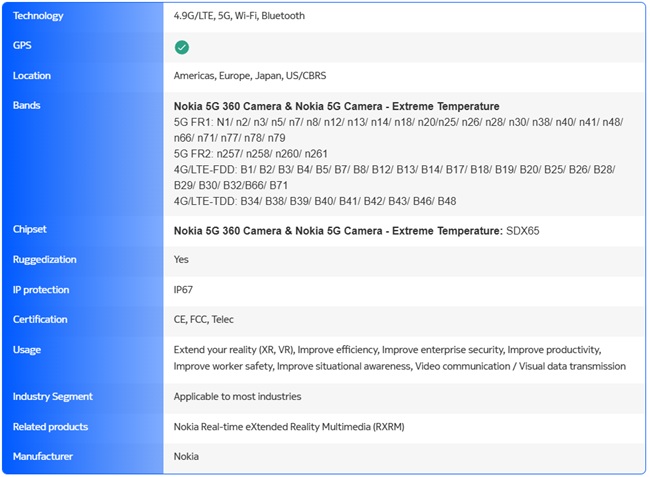Select the Location row label

(32, 76)
